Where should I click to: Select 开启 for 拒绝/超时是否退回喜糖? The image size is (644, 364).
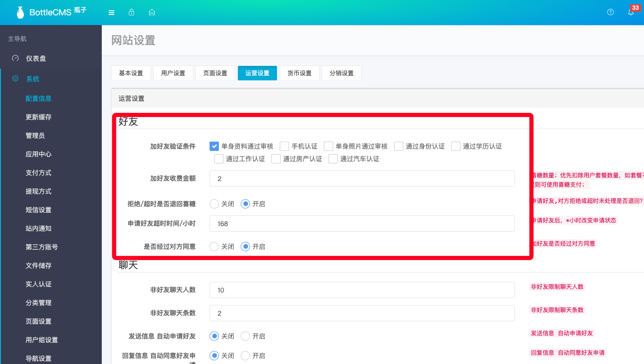pyautogui.click(x=245, y=204)
